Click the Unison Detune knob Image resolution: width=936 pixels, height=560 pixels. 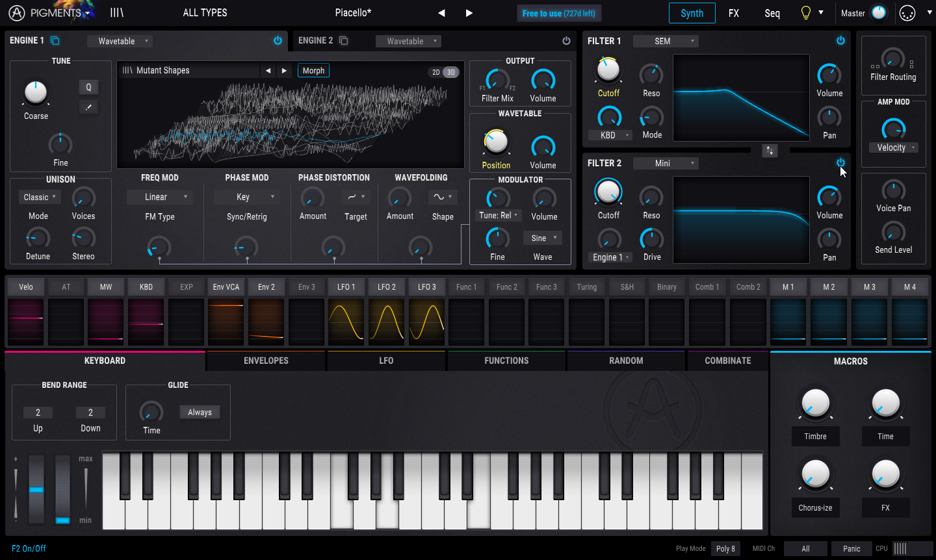[x=38, y=238]
